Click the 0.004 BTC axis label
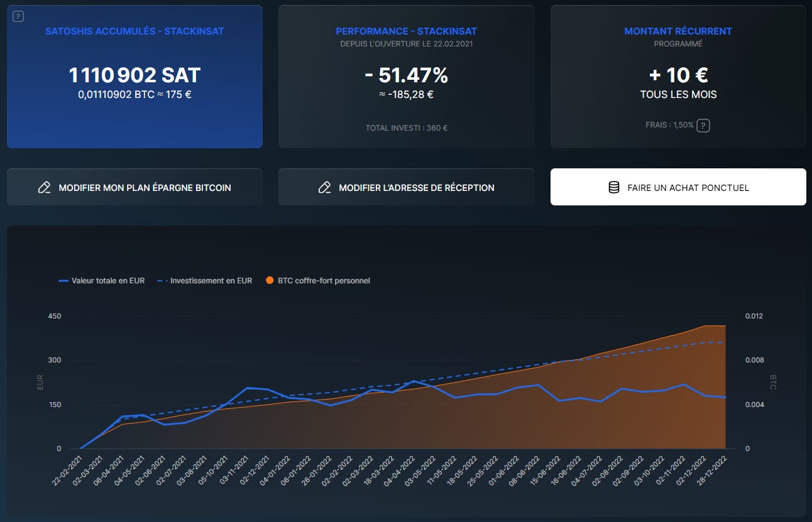812x522 pixels. click(754, 405)
